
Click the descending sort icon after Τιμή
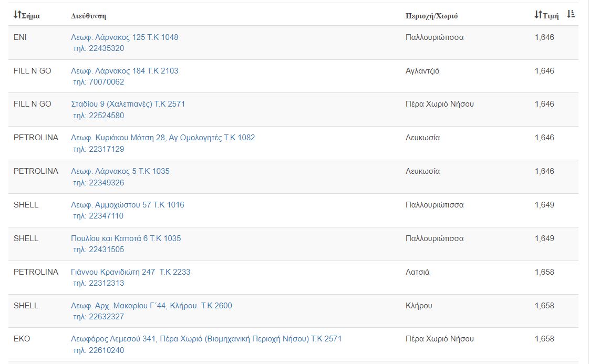[x=571, y=15]
